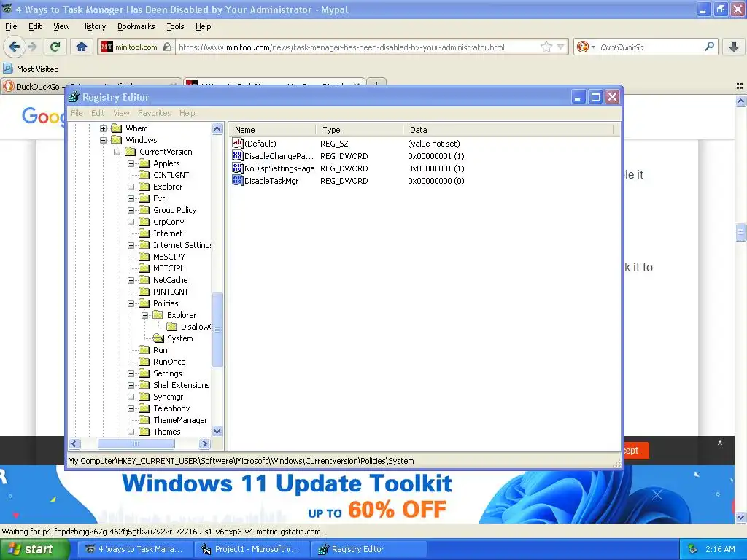This screenshot has height=560, width=747.
Task: Open the Registry Editor View menu
Action: (121, 113)
